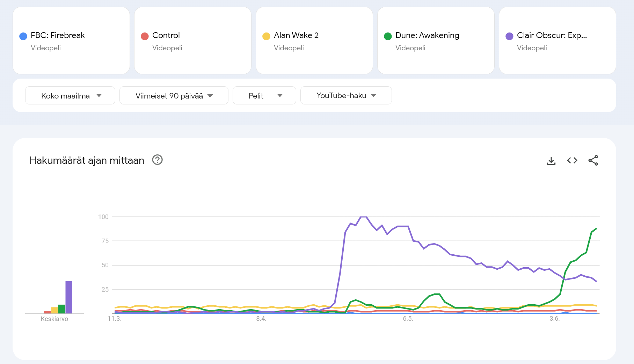Open the Viimeiset 90 päivää time range dropdown
Viewport: 634px width, 364px height.
[174, 95]
